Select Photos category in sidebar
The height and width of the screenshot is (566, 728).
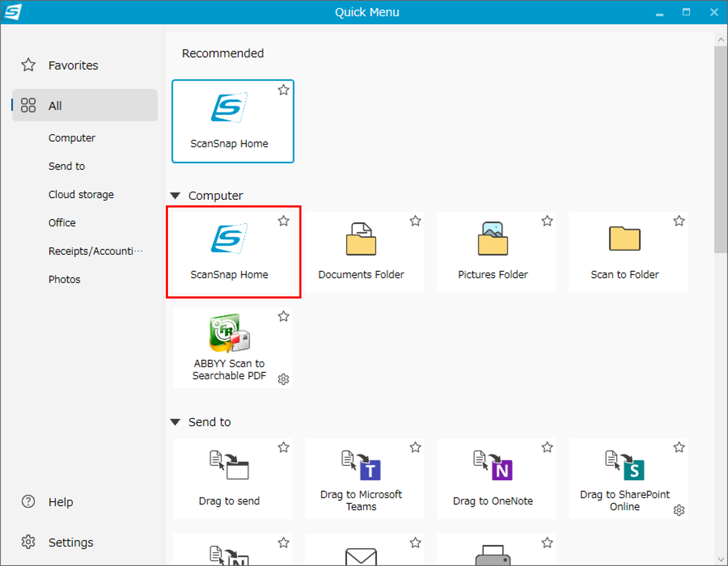[x=64, y=279]
